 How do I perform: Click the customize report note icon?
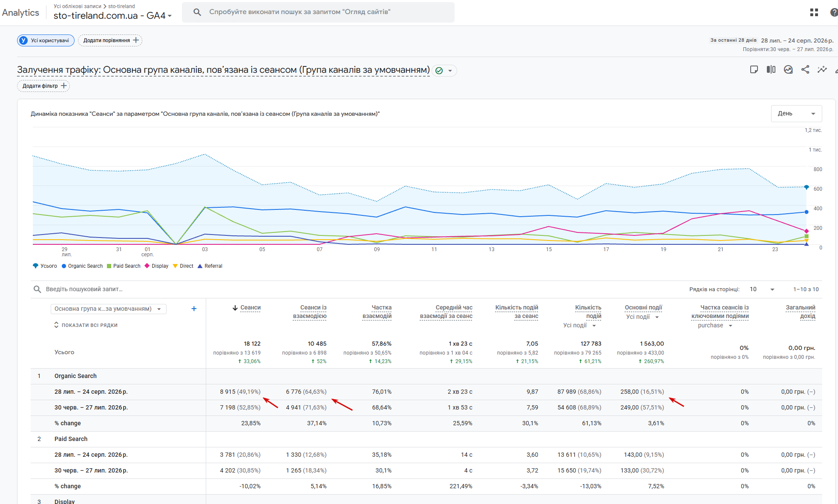(x=754, y=69)
